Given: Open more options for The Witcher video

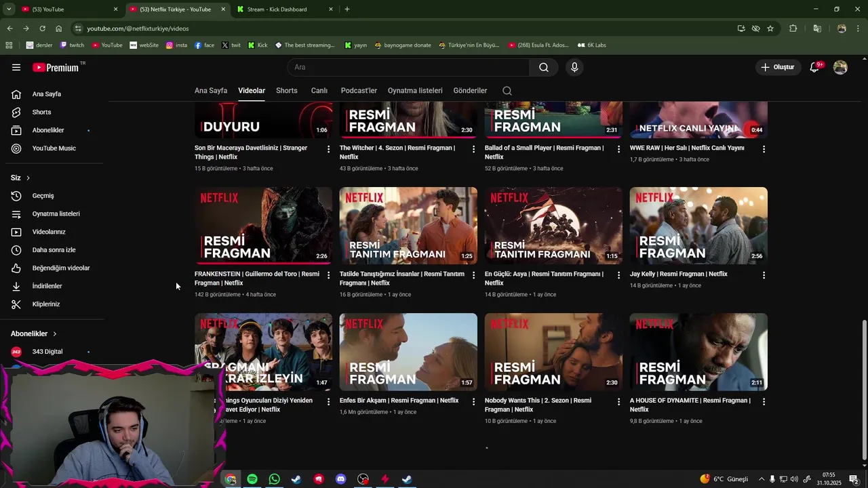Looking at the screenshot, I should coord(473,149).
